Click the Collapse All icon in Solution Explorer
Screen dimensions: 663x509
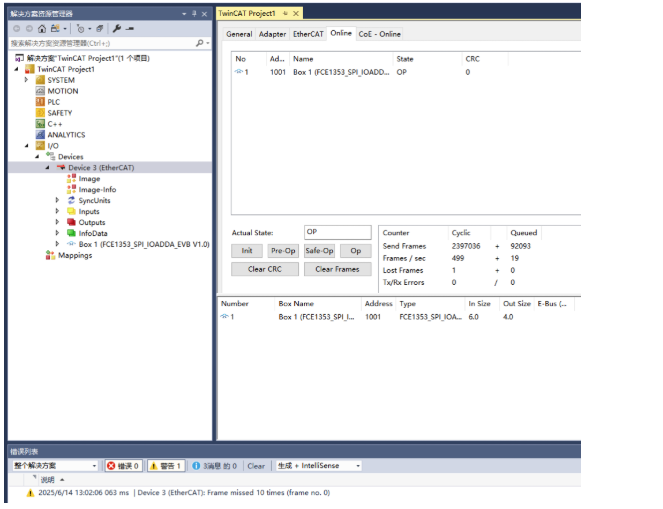[100, 29]
